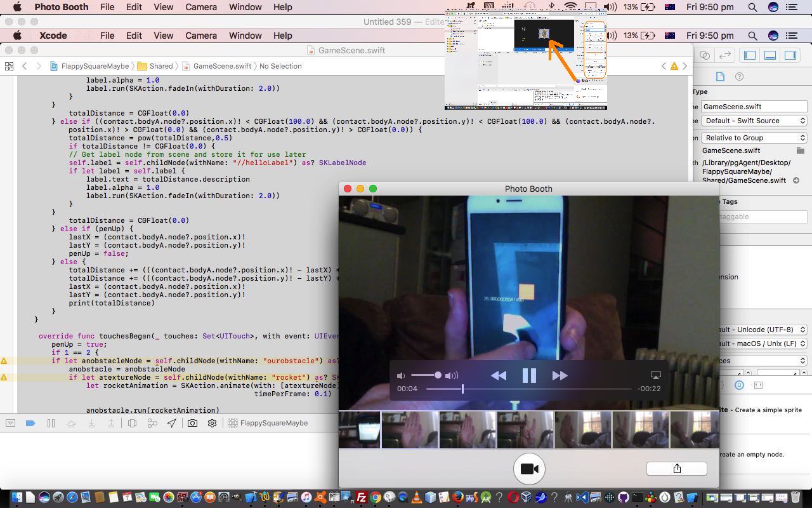The width and height of the screenshot is (812, 508).
Task: Toggle the Xcode utilities panel
Action: 790,55
